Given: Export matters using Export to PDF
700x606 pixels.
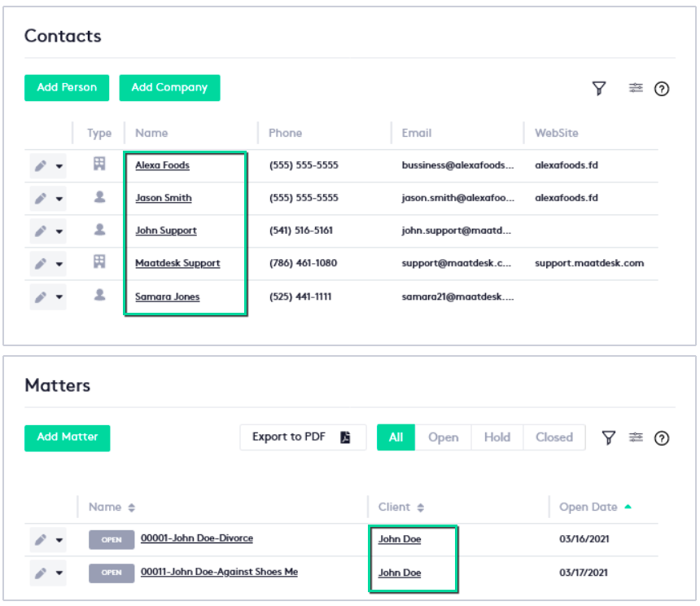Looking at the screenshot, I should coord(302,437).
